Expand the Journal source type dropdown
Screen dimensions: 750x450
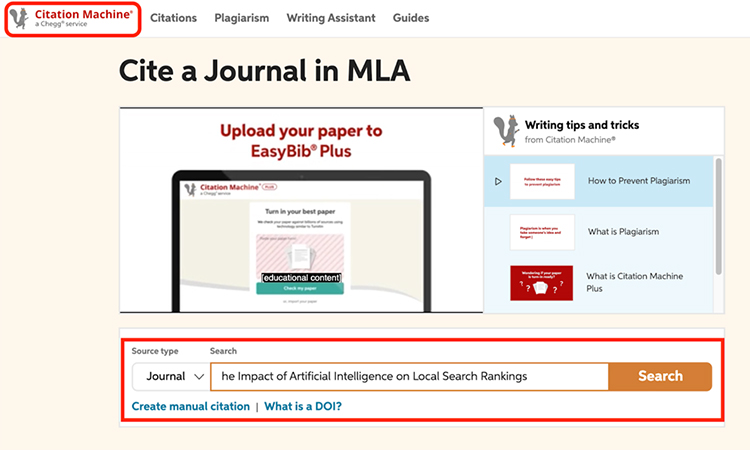tap(171, 376)
